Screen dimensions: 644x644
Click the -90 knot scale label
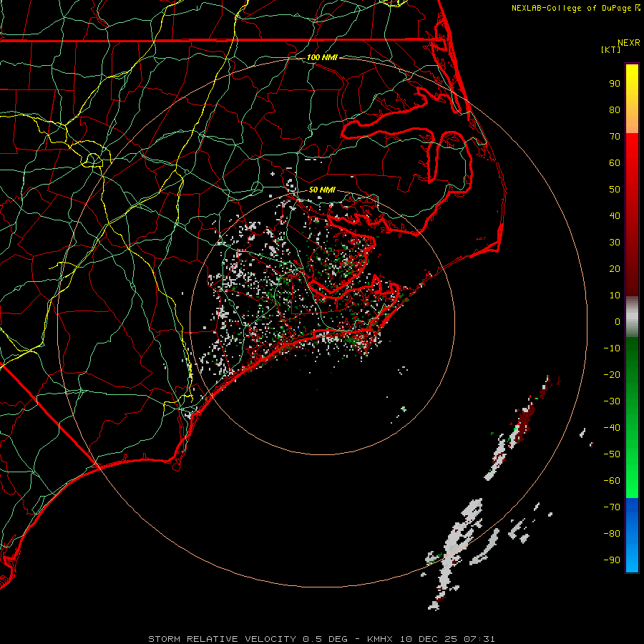click(x=613, y=560)
